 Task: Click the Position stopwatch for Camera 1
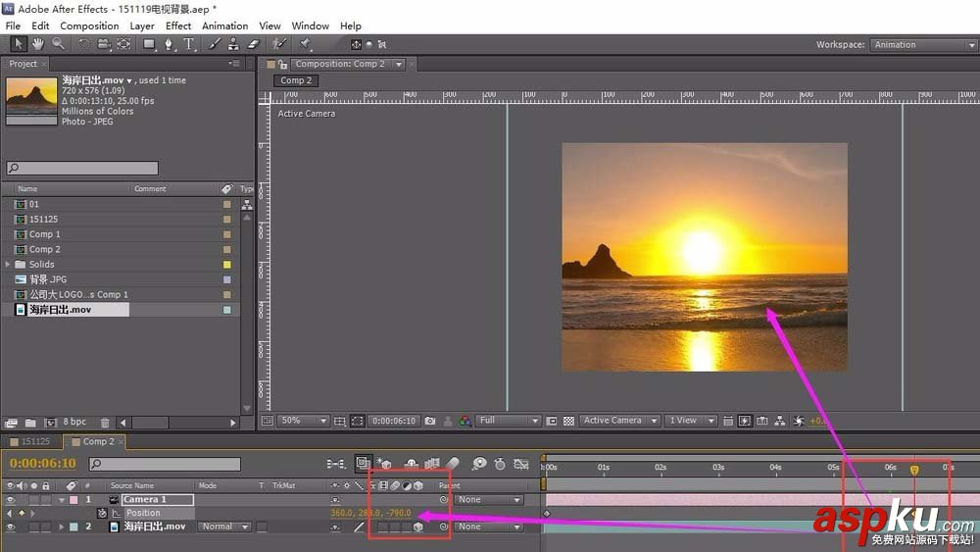point(102,513)
